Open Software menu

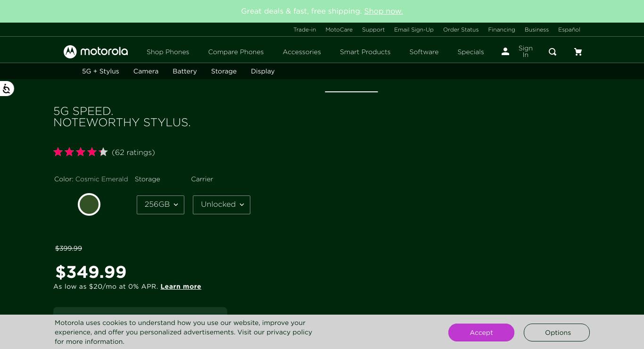(424, 52)
